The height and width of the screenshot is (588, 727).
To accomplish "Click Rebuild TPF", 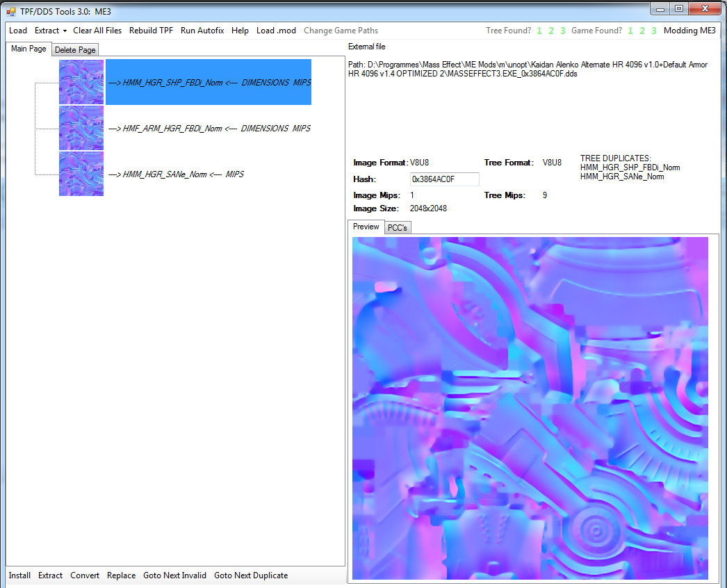I will pos(151,31).
